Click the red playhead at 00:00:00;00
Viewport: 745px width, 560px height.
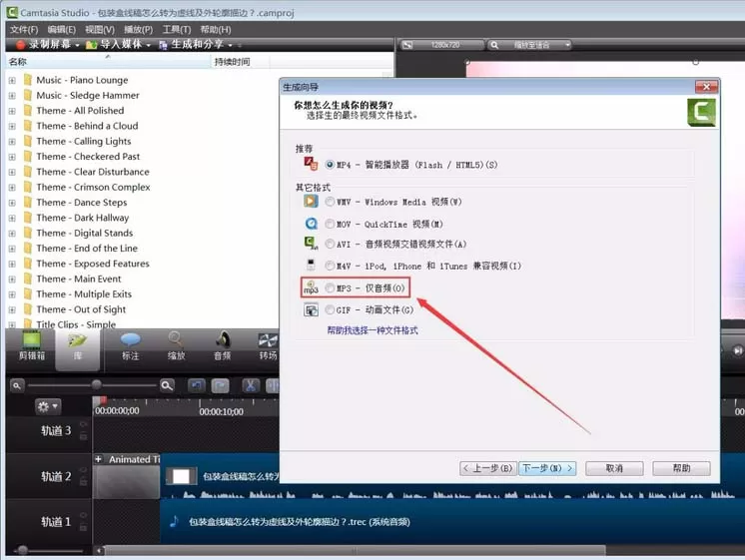click(x=103, y=400)
